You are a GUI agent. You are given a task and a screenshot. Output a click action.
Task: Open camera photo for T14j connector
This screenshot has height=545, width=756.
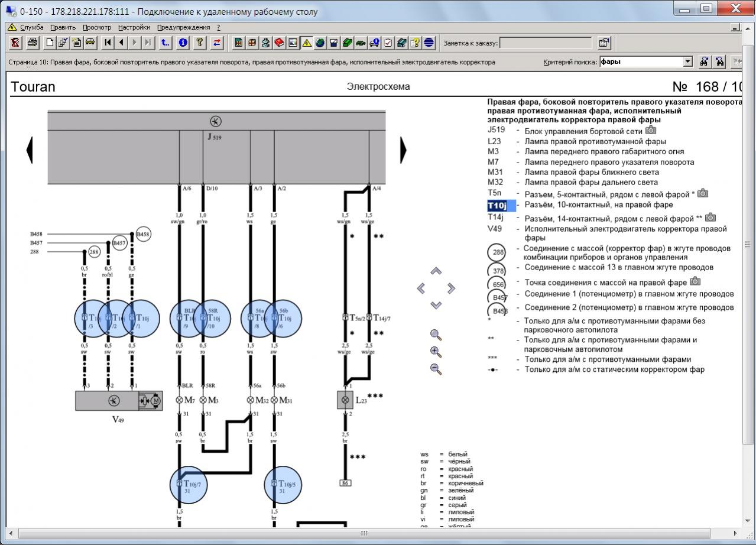point(711,218)
